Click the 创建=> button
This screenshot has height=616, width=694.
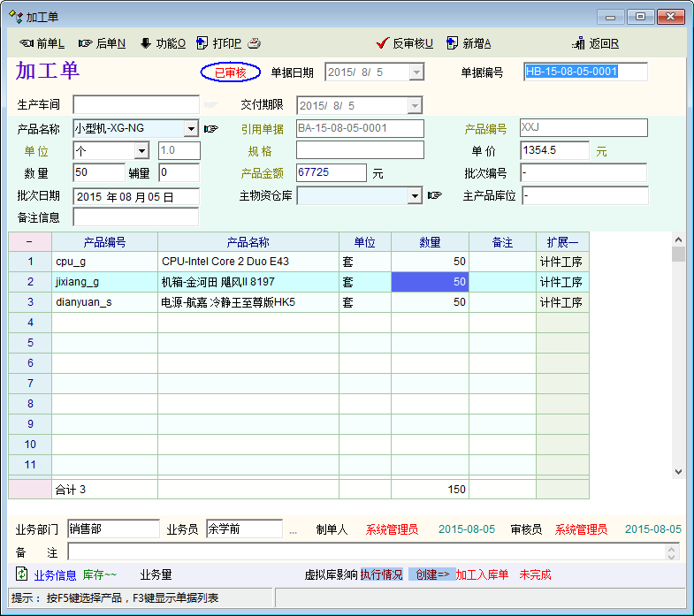[432, 575]
